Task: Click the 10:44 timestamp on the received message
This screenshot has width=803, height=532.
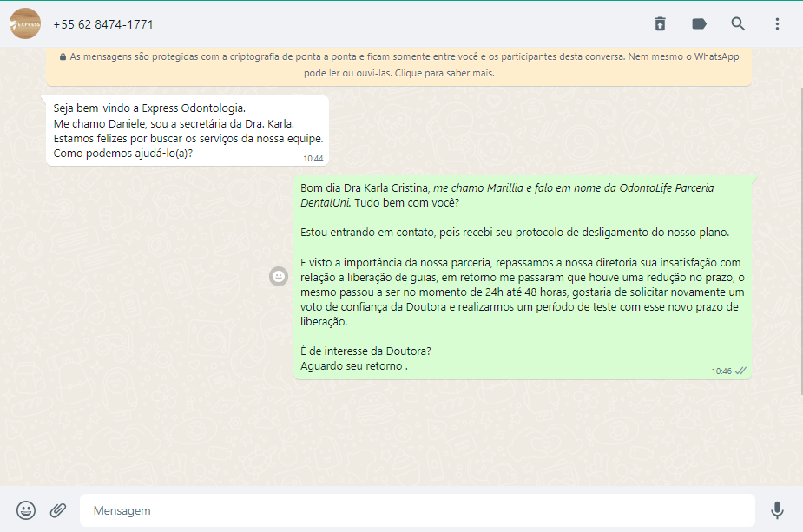Action: click(x=313, y=159)
